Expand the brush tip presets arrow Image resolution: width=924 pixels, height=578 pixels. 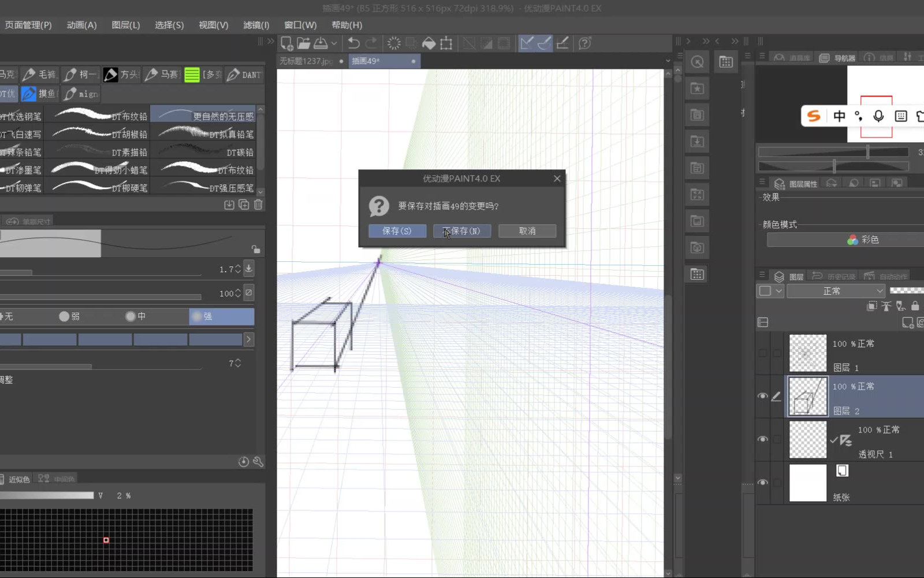pyautogui.click(x=249, y=339)
